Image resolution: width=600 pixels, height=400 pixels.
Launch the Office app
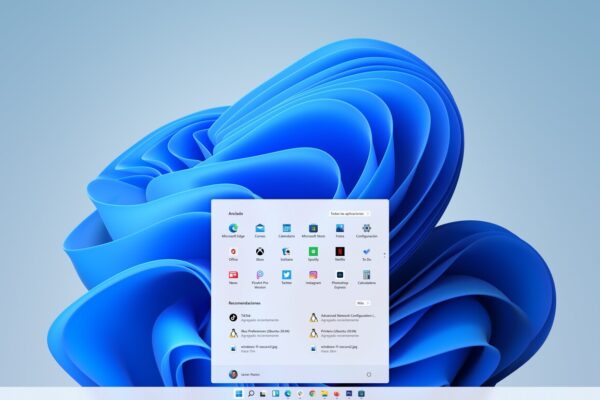coord(233,254)
